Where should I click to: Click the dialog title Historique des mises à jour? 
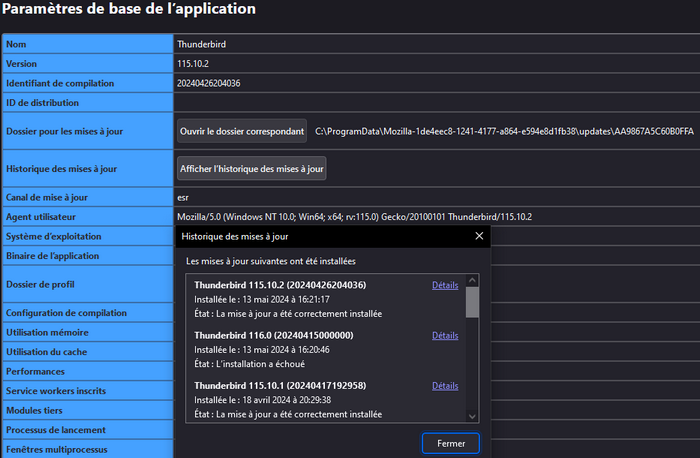235,237
